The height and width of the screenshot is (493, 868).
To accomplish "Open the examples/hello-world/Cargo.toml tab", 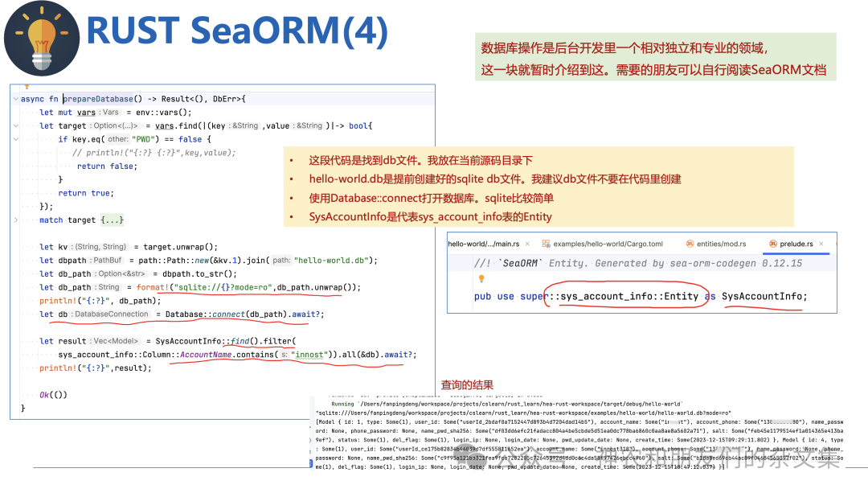I will [x=608, y=244].
